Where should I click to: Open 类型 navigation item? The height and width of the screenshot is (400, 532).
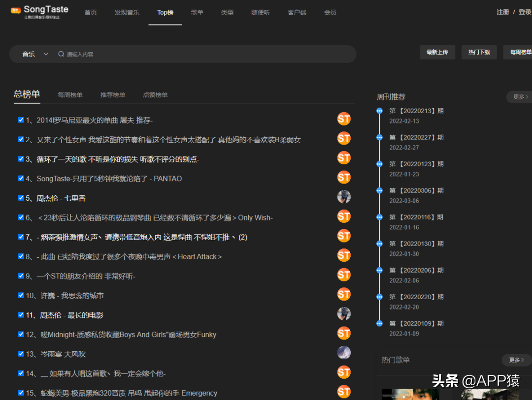point(227,12)
